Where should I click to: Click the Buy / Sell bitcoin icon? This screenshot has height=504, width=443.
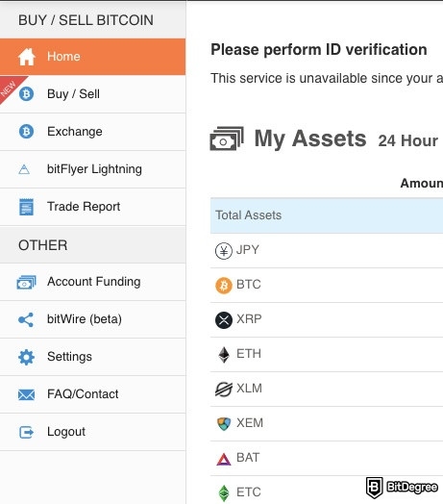pos(26,94)
